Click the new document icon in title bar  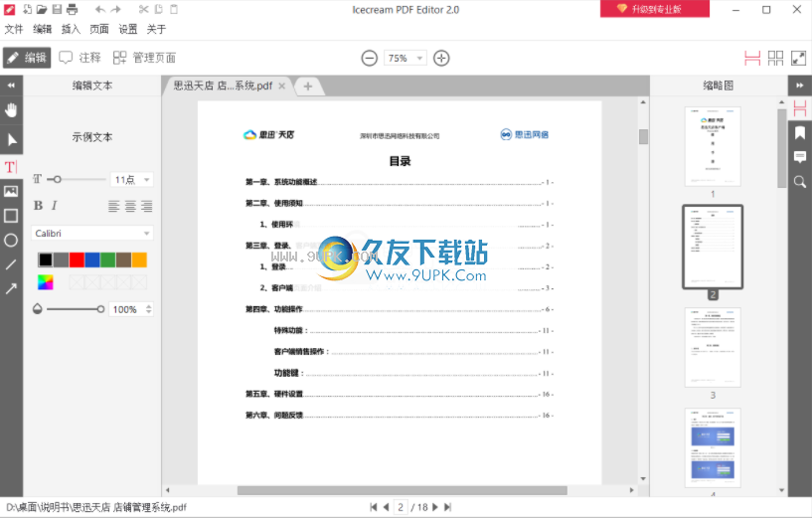pyautogui.click(x=27, y=9)
